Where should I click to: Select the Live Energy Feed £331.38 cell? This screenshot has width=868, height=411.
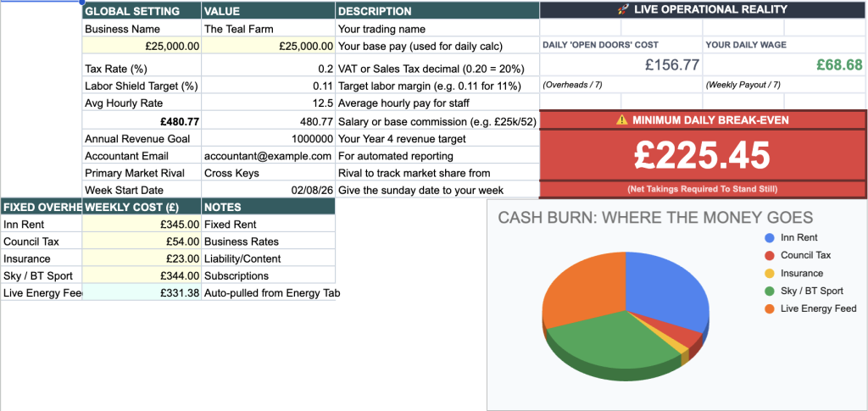click(142, 293)
